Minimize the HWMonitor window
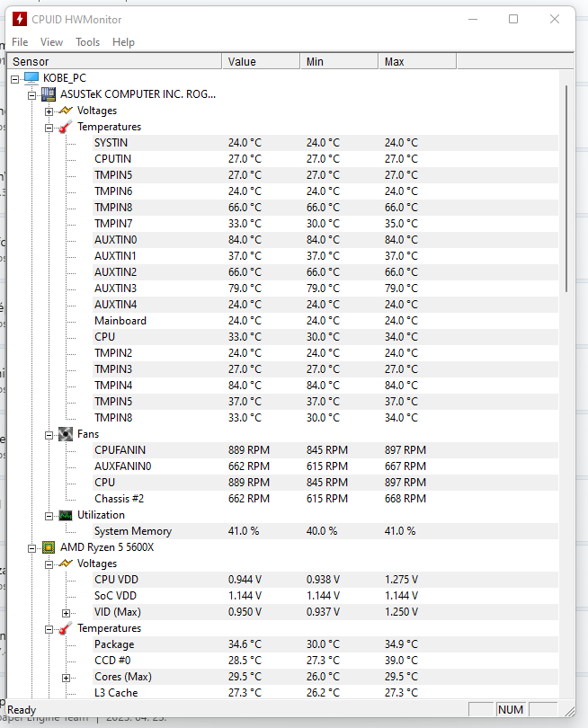 [x=473, y=19]
